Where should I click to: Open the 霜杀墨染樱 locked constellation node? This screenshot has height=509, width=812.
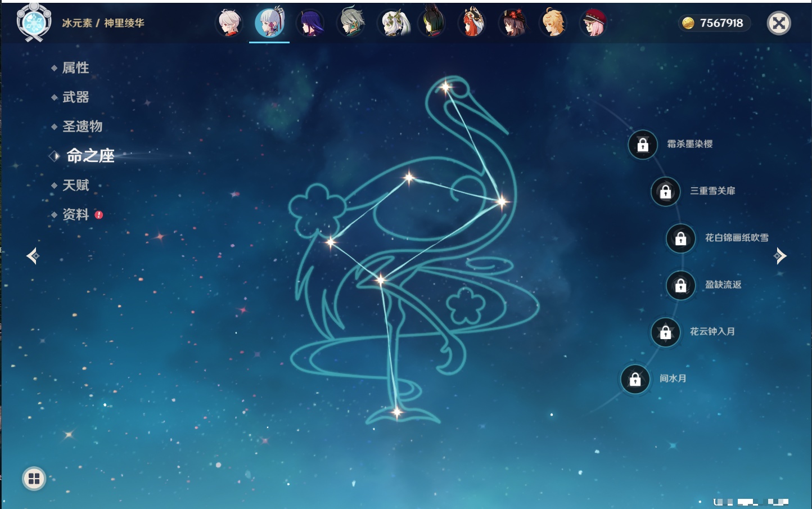coord(643,145)
